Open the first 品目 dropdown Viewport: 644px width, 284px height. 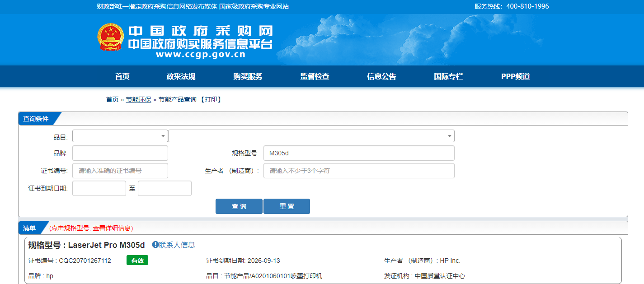coord(120,136)
